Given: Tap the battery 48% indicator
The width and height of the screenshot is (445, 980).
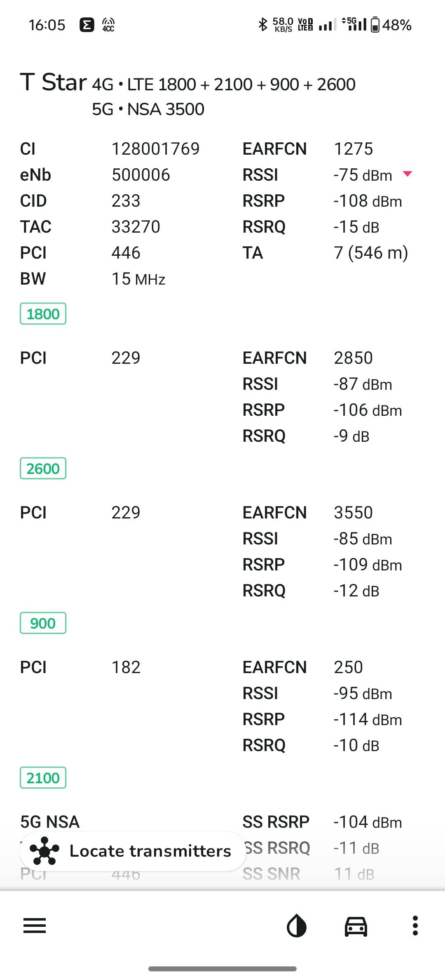Looking at the screenshot, I should point(391,25).
